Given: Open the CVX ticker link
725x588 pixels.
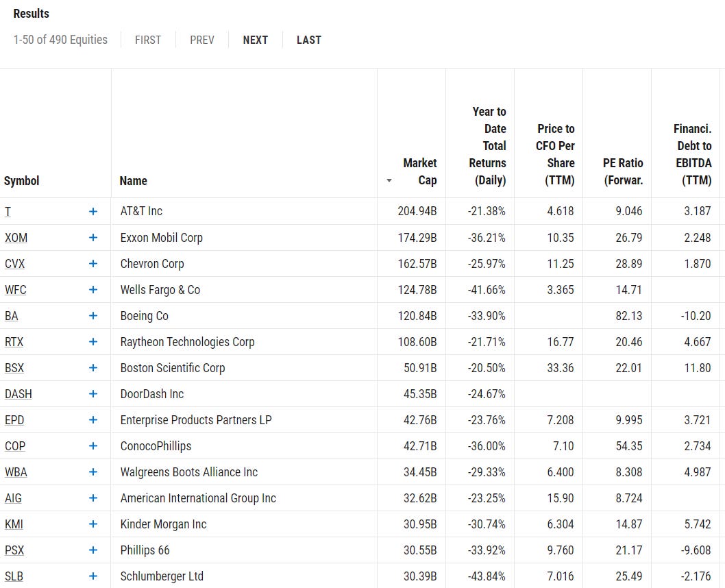Looking at the screenshot, I should (x=15, y=263).
